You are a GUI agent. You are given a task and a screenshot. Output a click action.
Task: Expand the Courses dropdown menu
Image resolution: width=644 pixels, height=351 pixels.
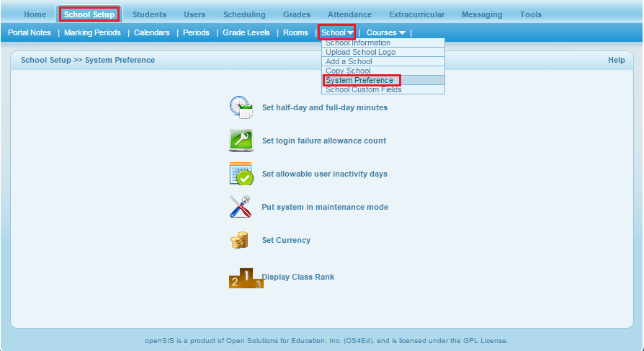tap(385, 32)
